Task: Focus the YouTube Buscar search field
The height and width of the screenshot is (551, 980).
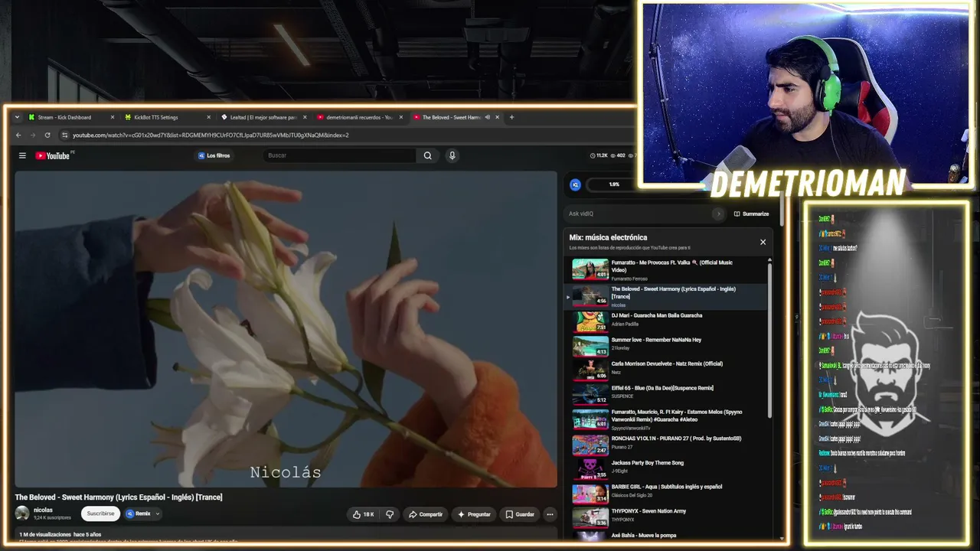Action: 340,155
